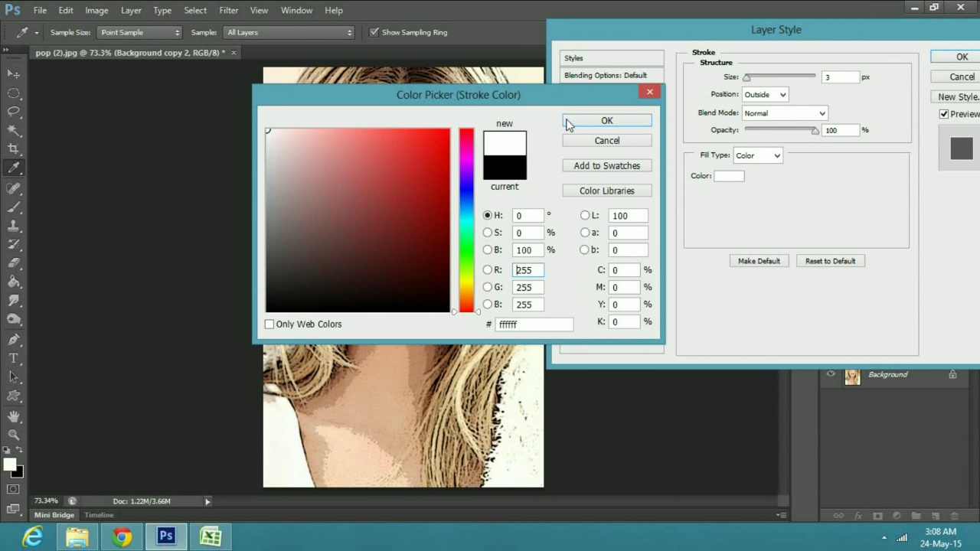The height and width of the screenshot is (551, 980).
Task: Click the new group folder icon in Layers panel
Action: pyautogui.click(x=916, y=516)
